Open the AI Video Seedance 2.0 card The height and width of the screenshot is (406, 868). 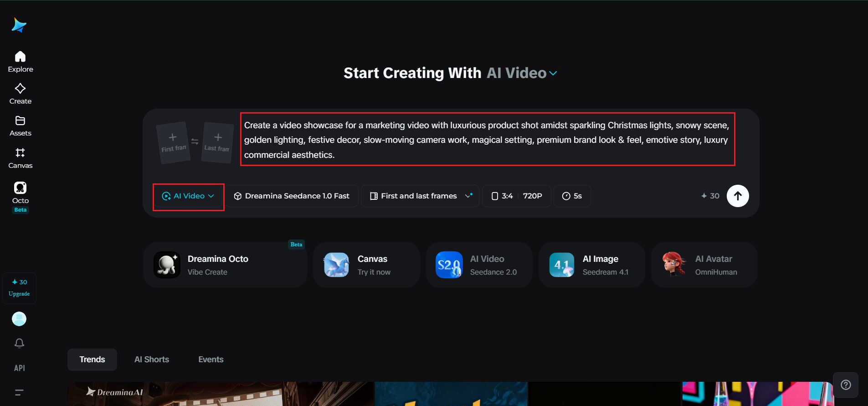coord(479,265)
